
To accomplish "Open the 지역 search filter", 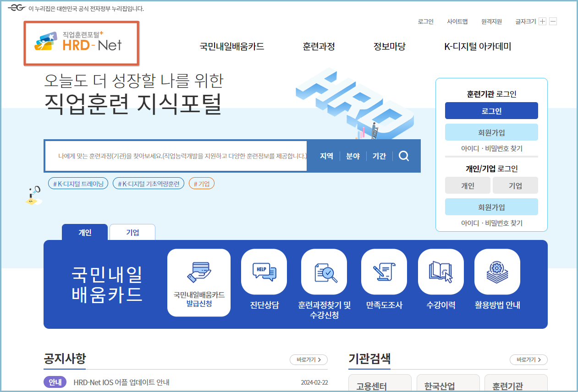I will pyautogui.click(x=326, y=156).
